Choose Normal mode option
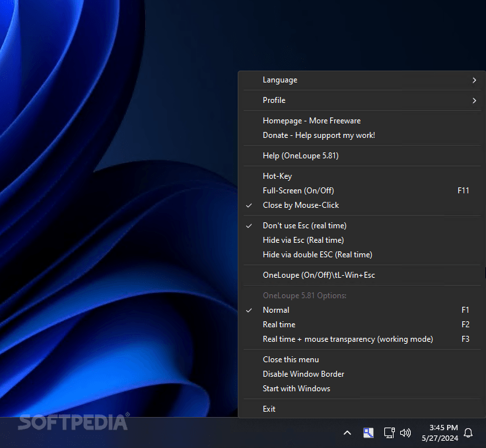 [x=363, y=310]
